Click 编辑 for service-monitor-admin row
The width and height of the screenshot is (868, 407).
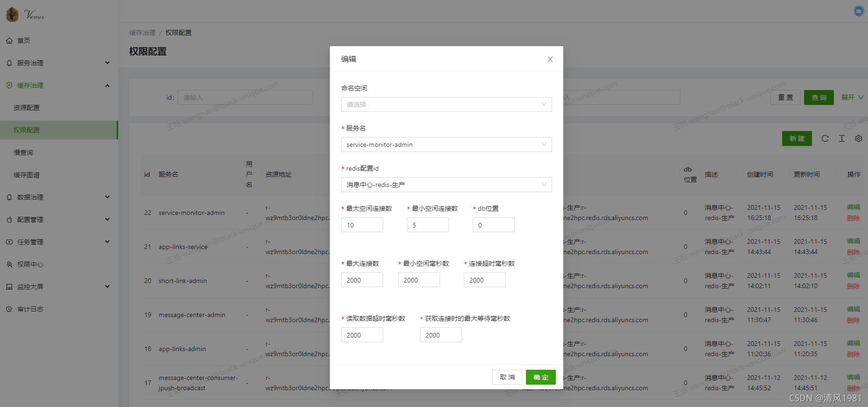tap(854, 207)
